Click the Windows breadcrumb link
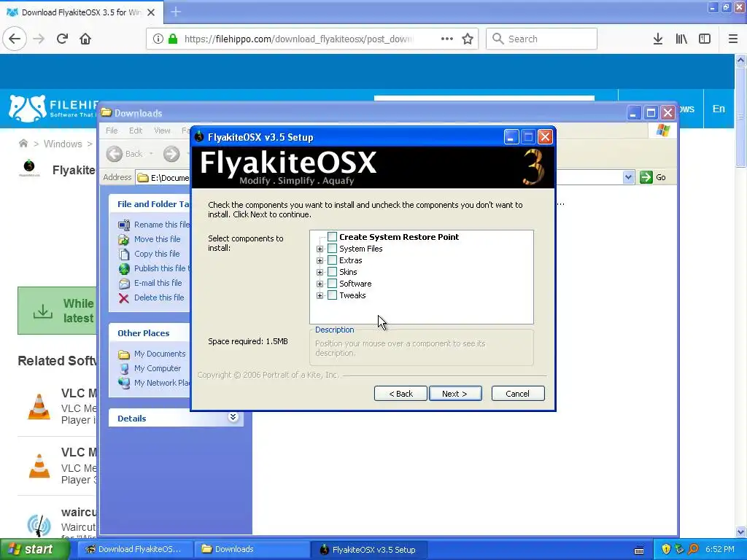Image resolution: width=747 pixels, height=560 pixels. pos(63,144)
